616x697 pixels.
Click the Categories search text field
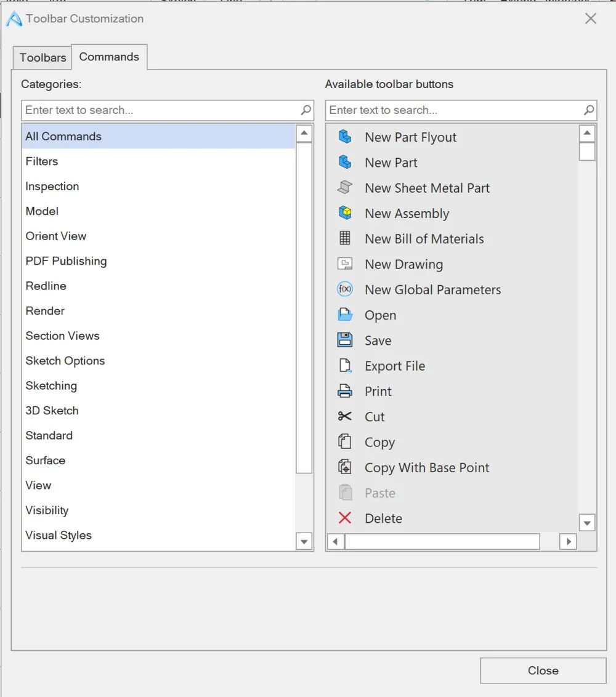tap(168, 110)
